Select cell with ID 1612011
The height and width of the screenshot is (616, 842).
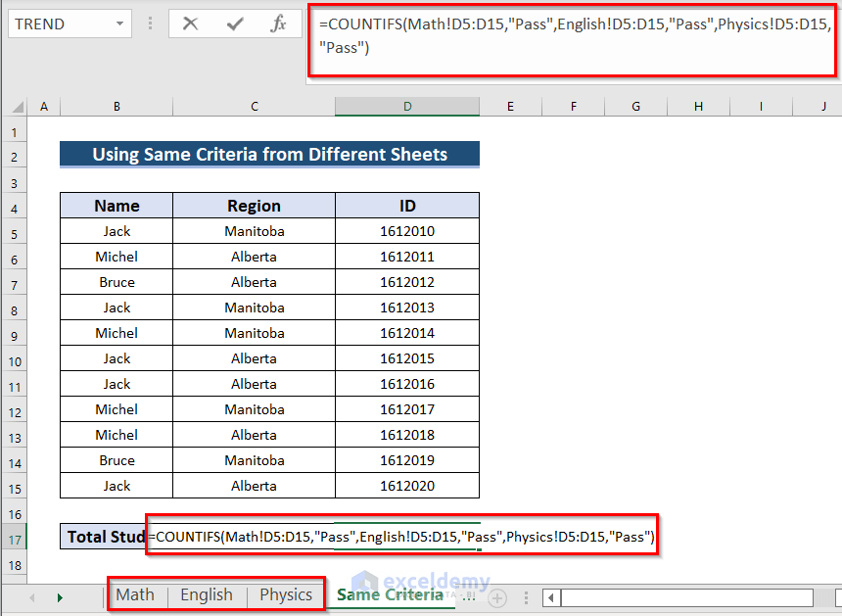point(407,257)
